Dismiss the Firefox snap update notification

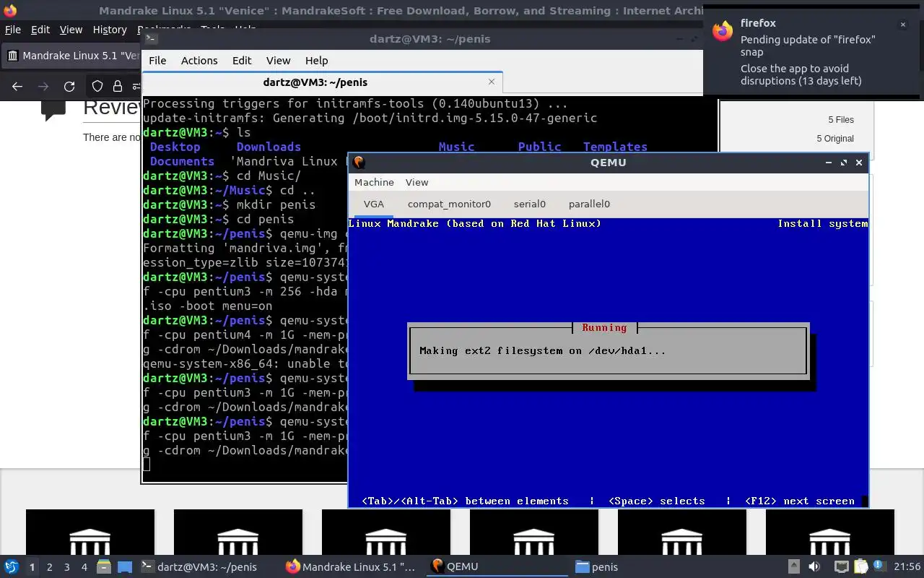[x=902, y=25]
